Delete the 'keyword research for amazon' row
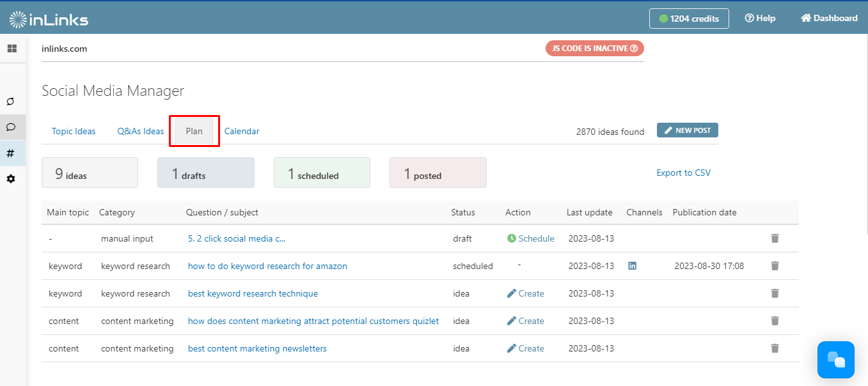This screenshot has height=386, width=868. (x=775, y=266)
